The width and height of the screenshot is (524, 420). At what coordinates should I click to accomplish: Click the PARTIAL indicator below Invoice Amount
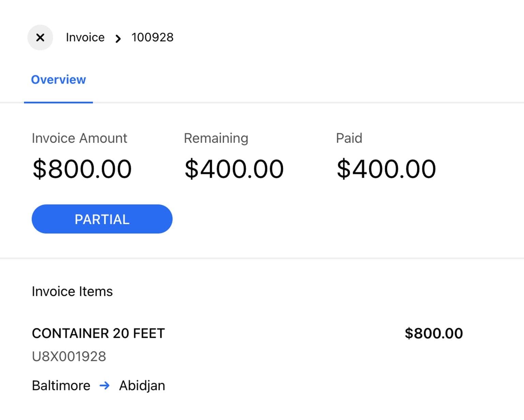point(102,219)
